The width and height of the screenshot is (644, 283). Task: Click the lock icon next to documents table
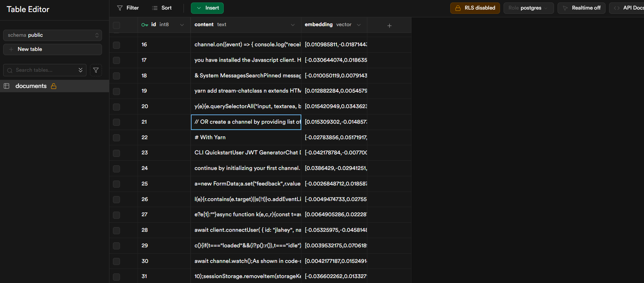click(54, 86)
